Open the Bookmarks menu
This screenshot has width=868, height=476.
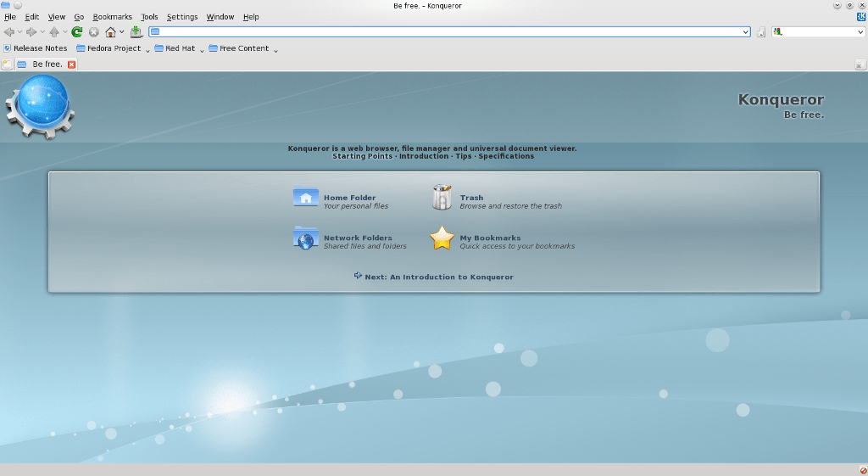pyautogui.click(x=113, y=17)
